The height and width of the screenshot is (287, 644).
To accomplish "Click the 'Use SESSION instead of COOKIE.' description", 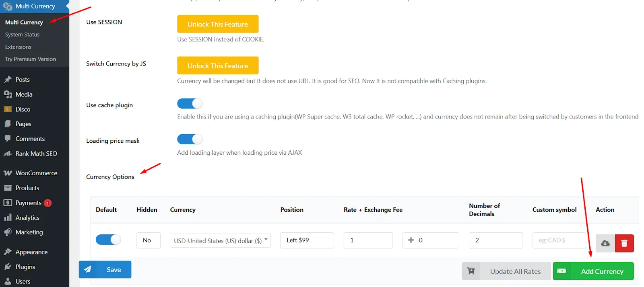I will (x=221, y=39).
